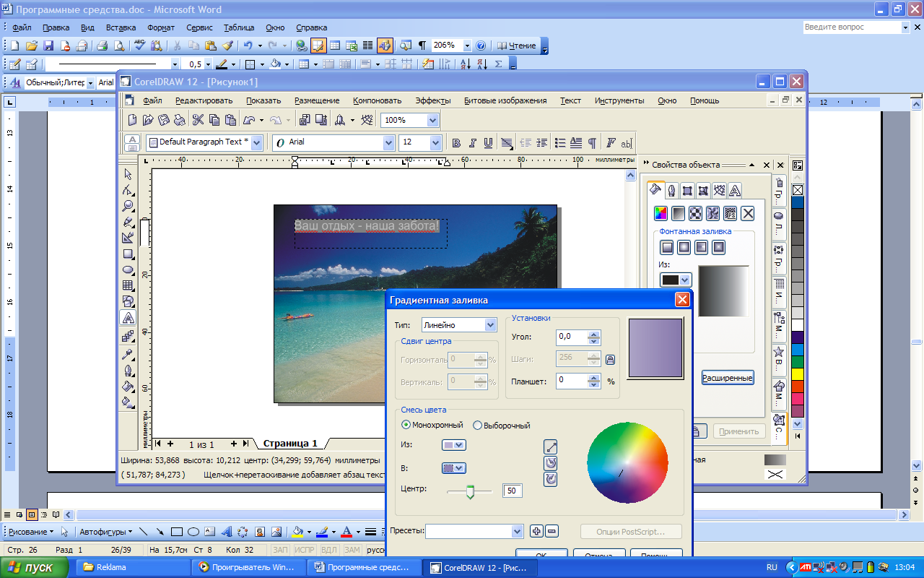
Task: Click the Bold icon in CorelDRAW property bar
Action: [x=456, y=143]
